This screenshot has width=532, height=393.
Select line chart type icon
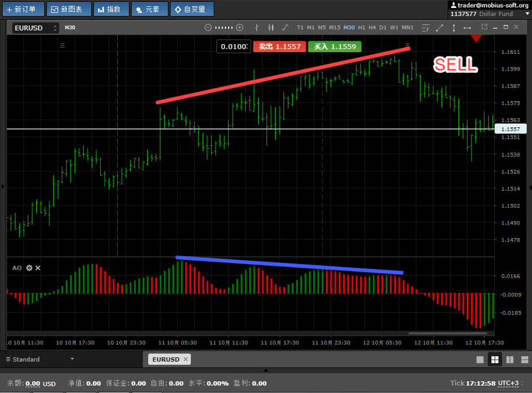[285, 28]
